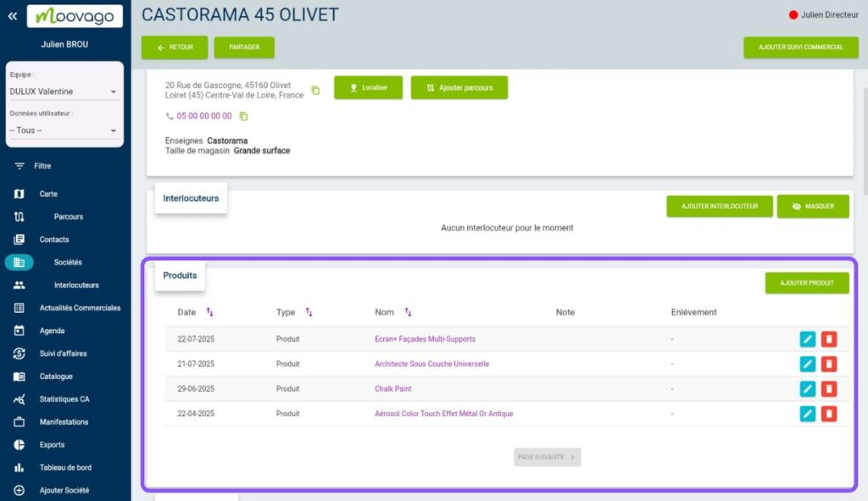Click the AJOUTER PRODUIT button
The width and height of the screenshot is (868, 501).
[x=807, y=283]
